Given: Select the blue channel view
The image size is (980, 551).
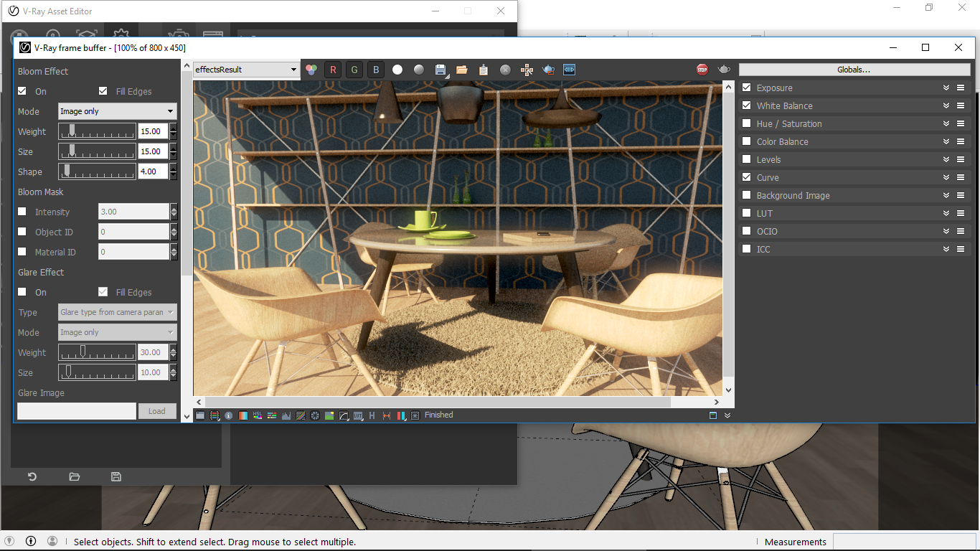Looking at the screenshot, I should tap(376, 69).
